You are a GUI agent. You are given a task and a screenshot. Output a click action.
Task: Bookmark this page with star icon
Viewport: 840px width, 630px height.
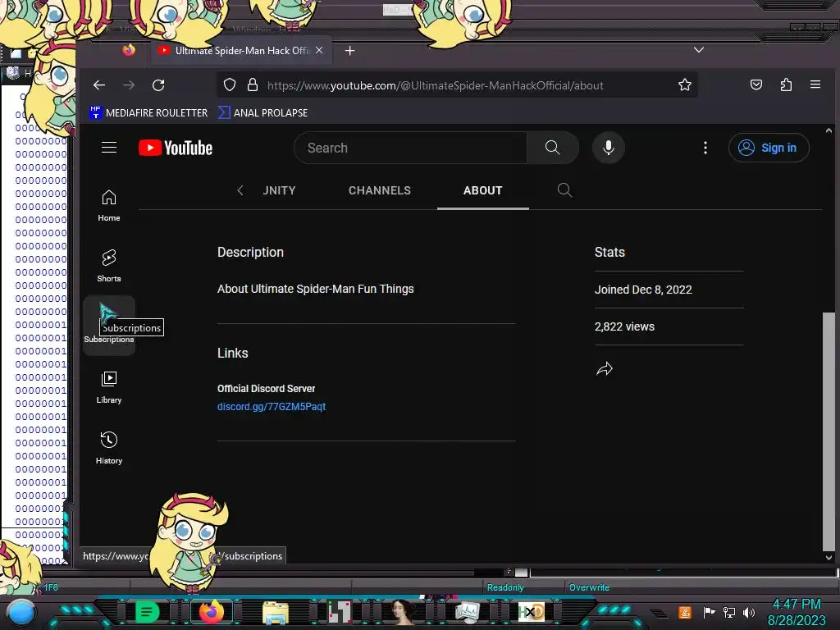[x=684, y=84]
